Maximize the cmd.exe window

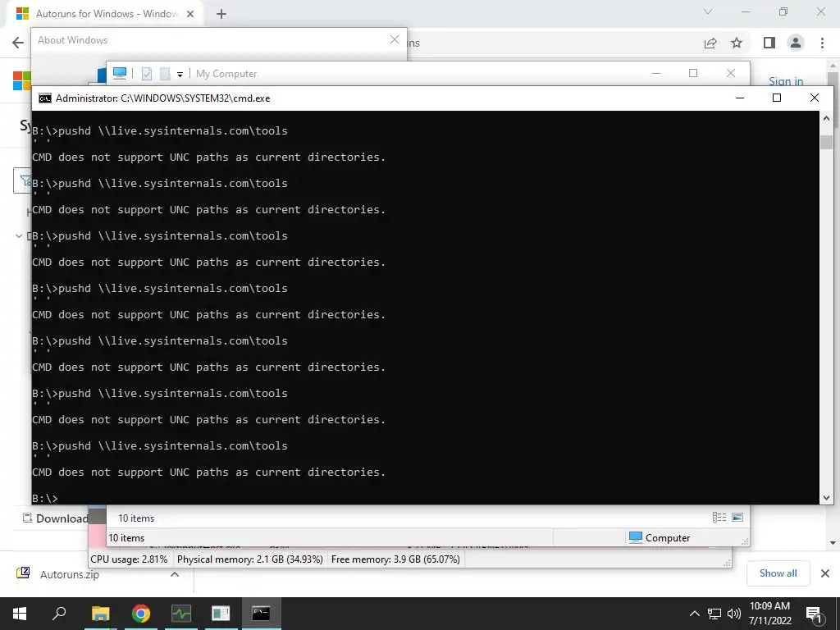tap(777, 98)
